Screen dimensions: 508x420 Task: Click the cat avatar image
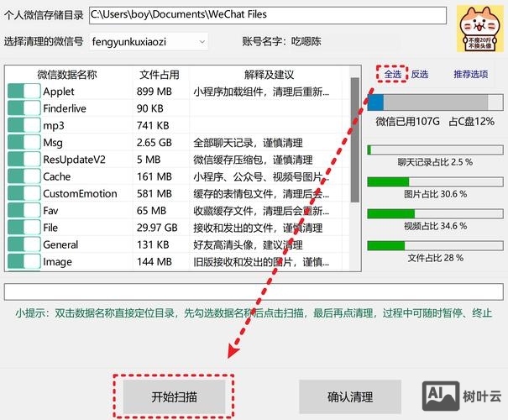(x=480, y=29)
